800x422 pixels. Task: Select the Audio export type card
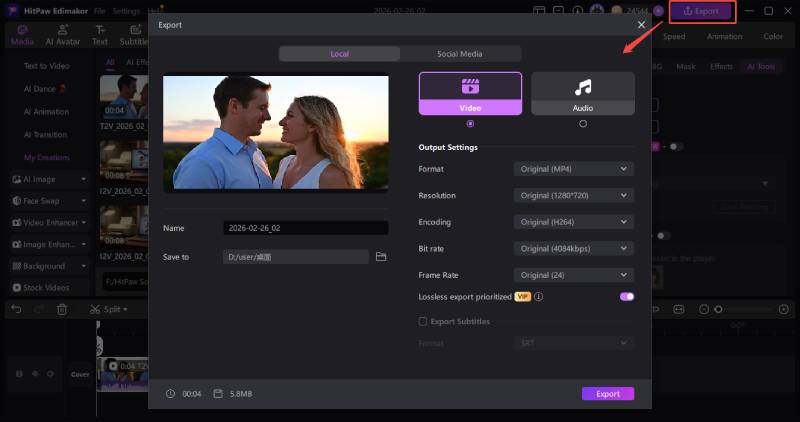click(x=582, y=93)
